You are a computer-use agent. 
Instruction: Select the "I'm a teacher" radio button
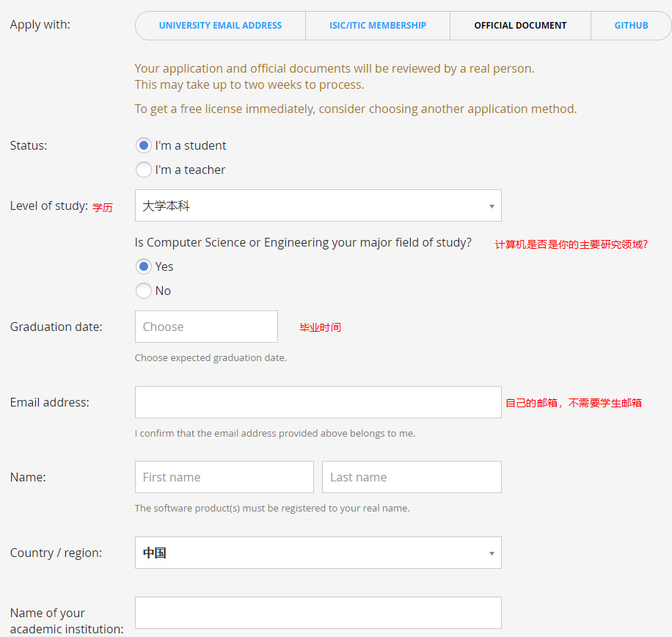point(144,170)
